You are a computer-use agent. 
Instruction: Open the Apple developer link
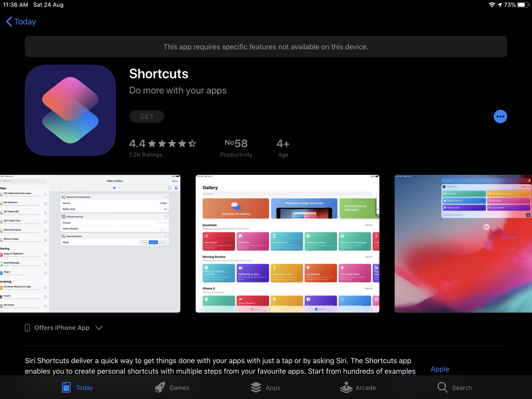click(x=440, y=369)
